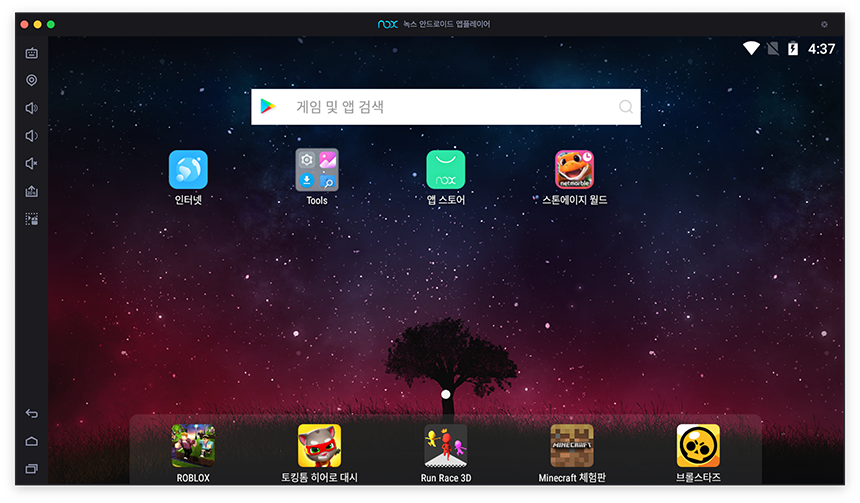Open the recent apps overview

click(32, 468)
